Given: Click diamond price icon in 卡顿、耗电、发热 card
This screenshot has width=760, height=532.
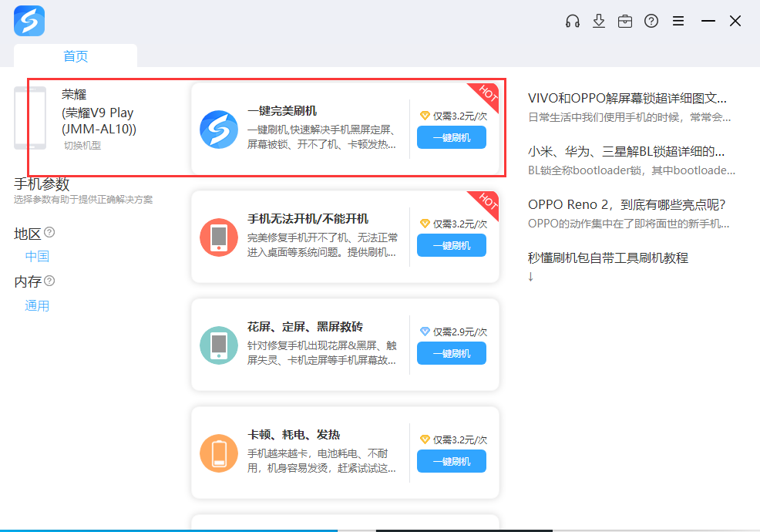Looking at the screenshot, I should (x=425, y=439).
